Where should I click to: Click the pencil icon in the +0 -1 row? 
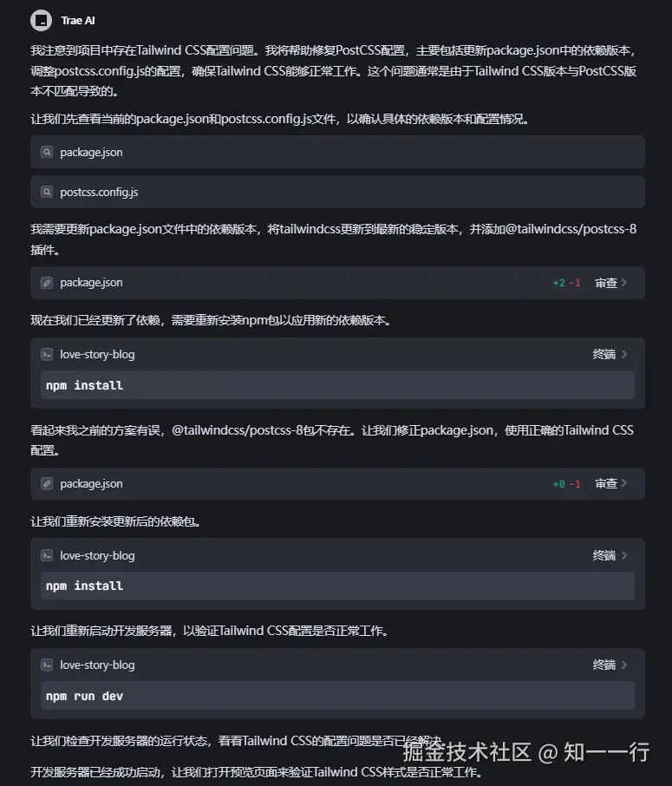point(47,484)
